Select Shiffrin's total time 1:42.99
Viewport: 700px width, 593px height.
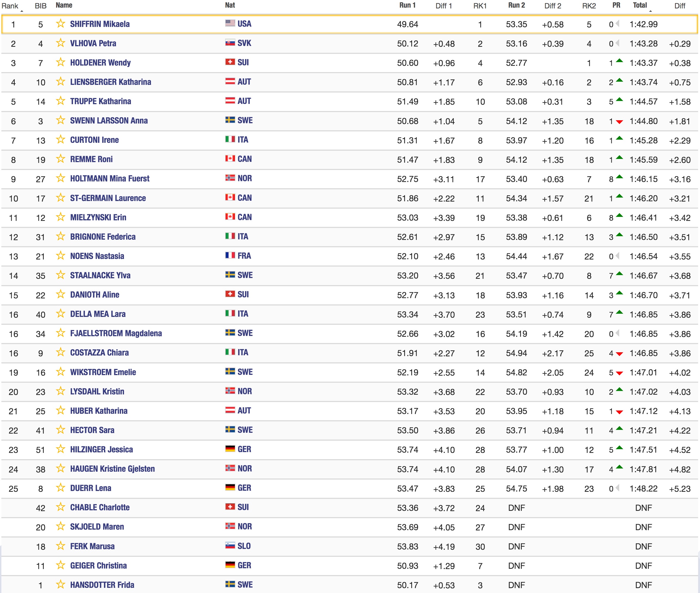643,24
